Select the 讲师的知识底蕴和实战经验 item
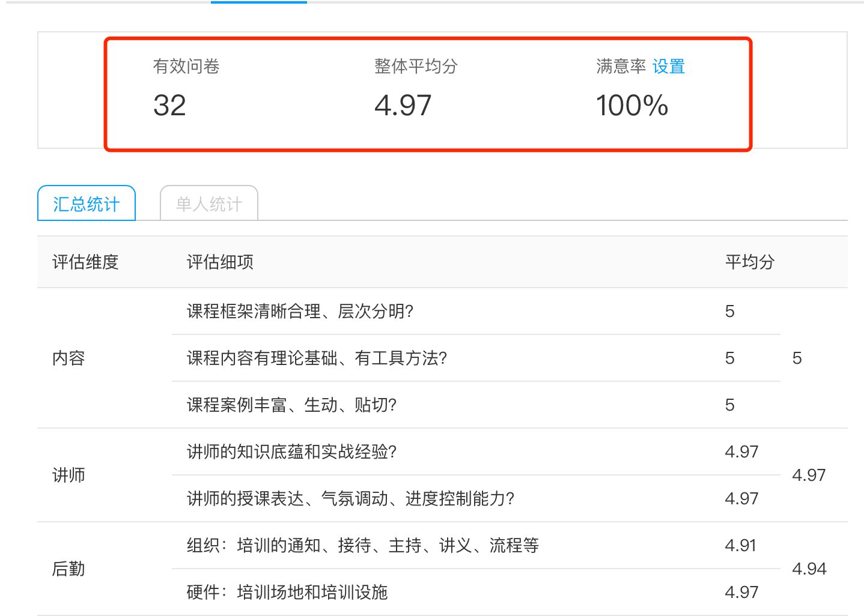 click(x=291, y=452)
